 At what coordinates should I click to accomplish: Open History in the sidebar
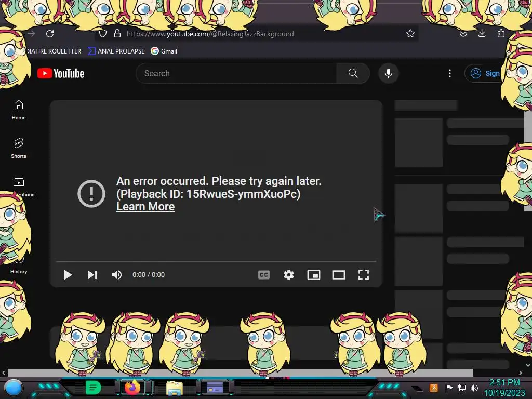click(19, 267)
